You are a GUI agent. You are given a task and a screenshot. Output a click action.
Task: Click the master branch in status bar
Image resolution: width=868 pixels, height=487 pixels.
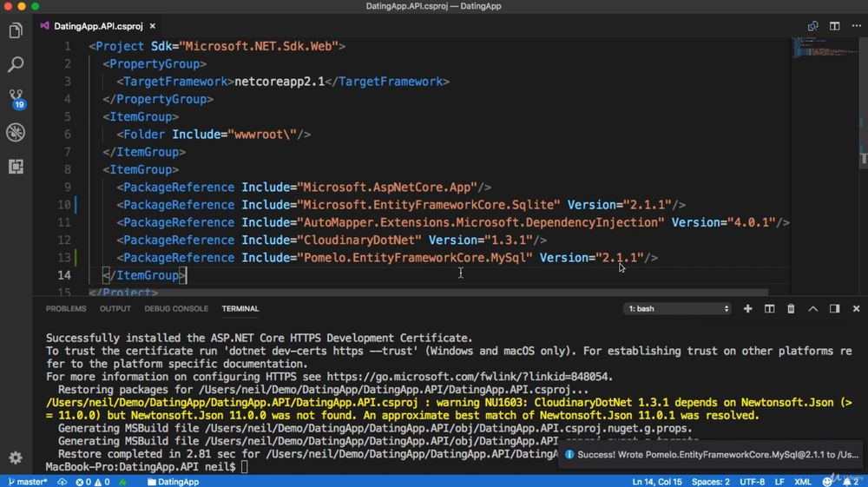(x=29, y=482)
